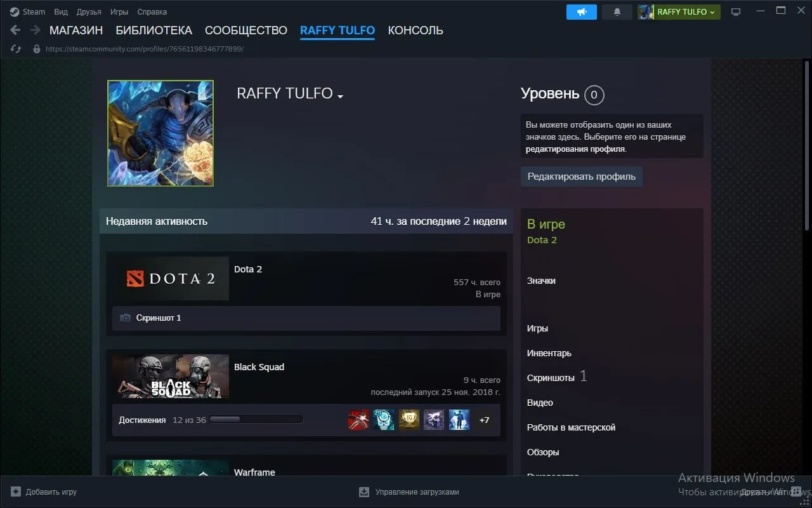Select fifth blue Black Squad achievement icon
812x508 pixels.
(459, 420)
